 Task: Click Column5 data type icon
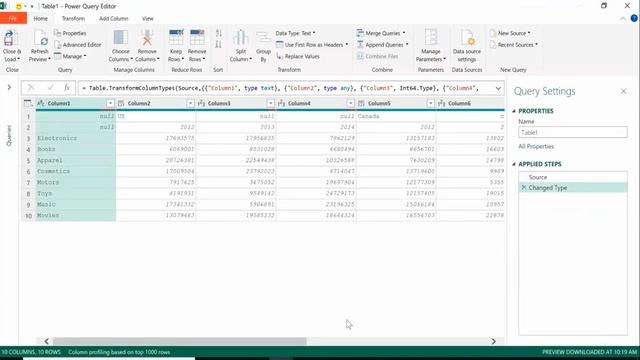(x=361, y=103)
